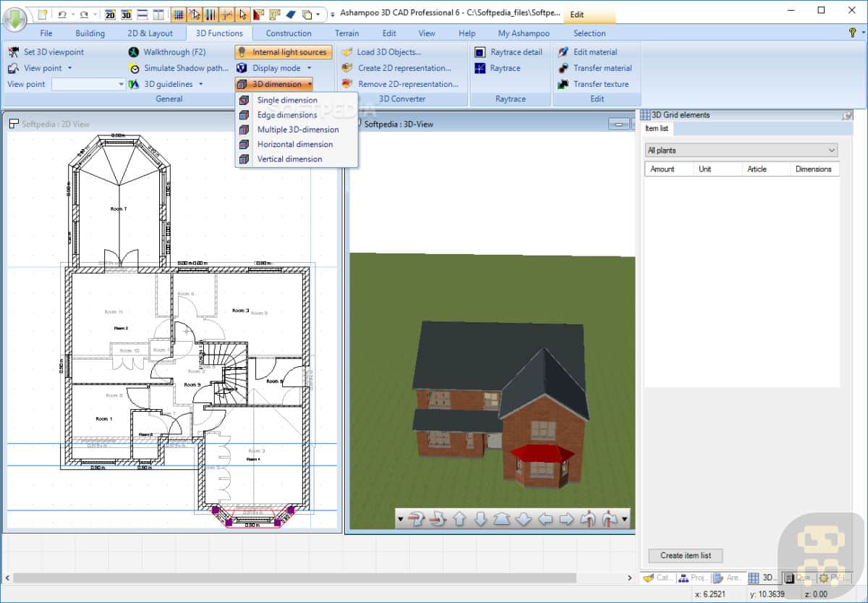The height and width of the screenshot is (603, 868).
Task: Create a new document from quick toolbar
Action: (43, 14)
